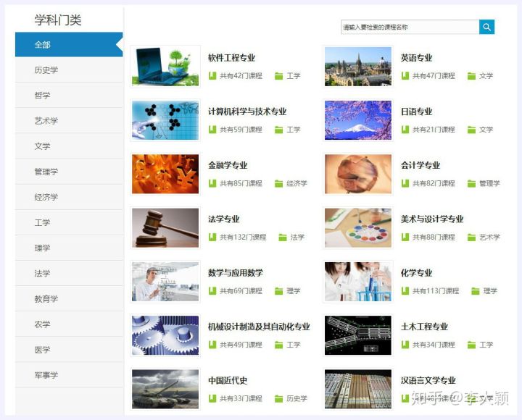Select the 管理学 category in sidebar

click(x=69, y=172)
